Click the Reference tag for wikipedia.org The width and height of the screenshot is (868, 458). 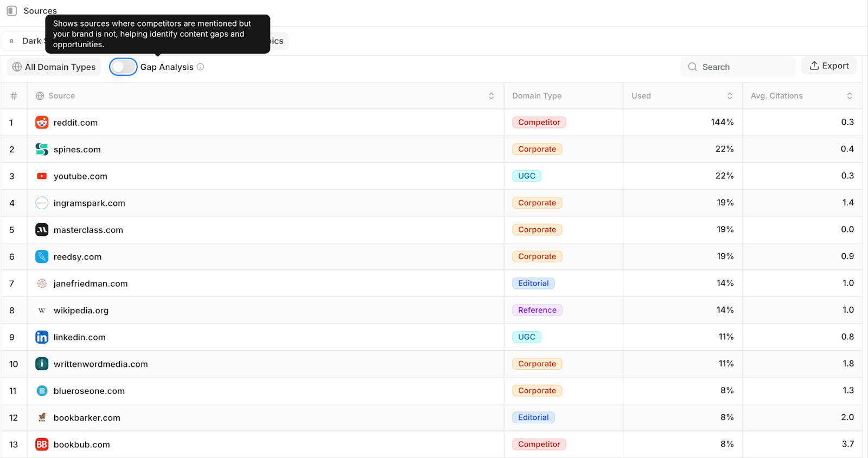537,310
